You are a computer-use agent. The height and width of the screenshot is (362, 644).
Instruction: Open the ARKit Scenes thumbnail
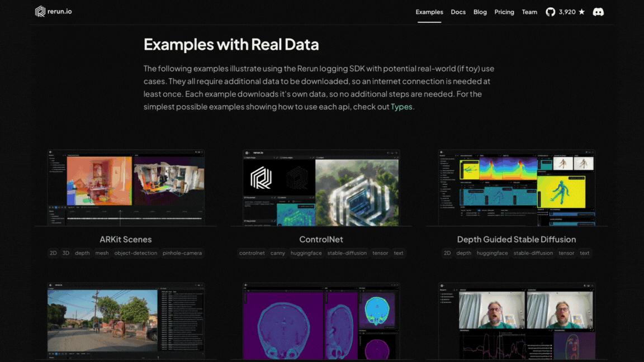[126, 188]
